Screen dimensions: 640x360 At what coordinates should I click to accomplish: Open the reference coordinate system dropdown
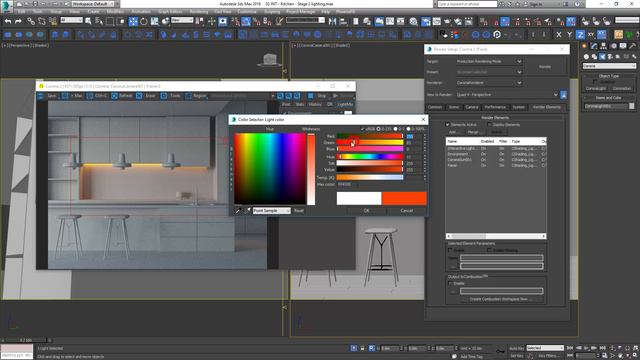pos(182,20)
